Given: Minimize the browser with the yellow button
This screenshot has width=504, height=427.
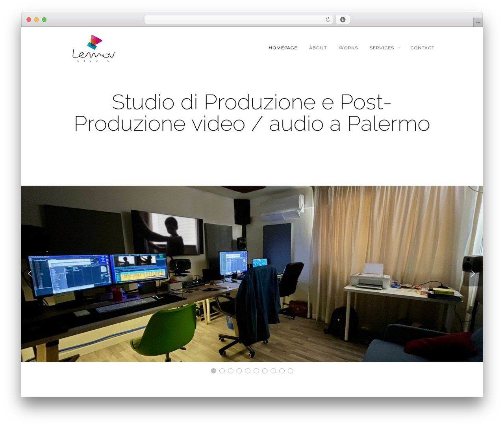Looking at the screenshot, I should 37,20.
